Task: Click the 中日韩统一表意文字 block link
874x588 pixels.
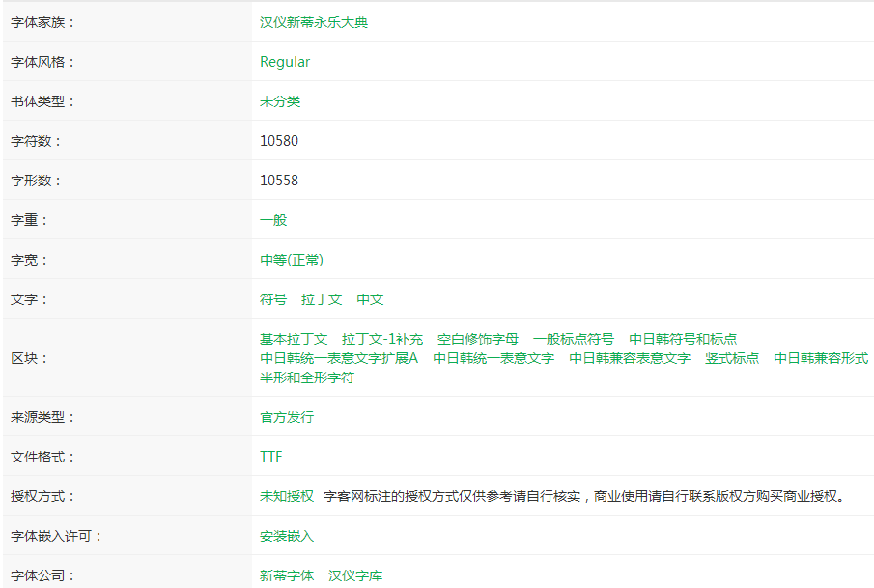Action: (493, 358)
